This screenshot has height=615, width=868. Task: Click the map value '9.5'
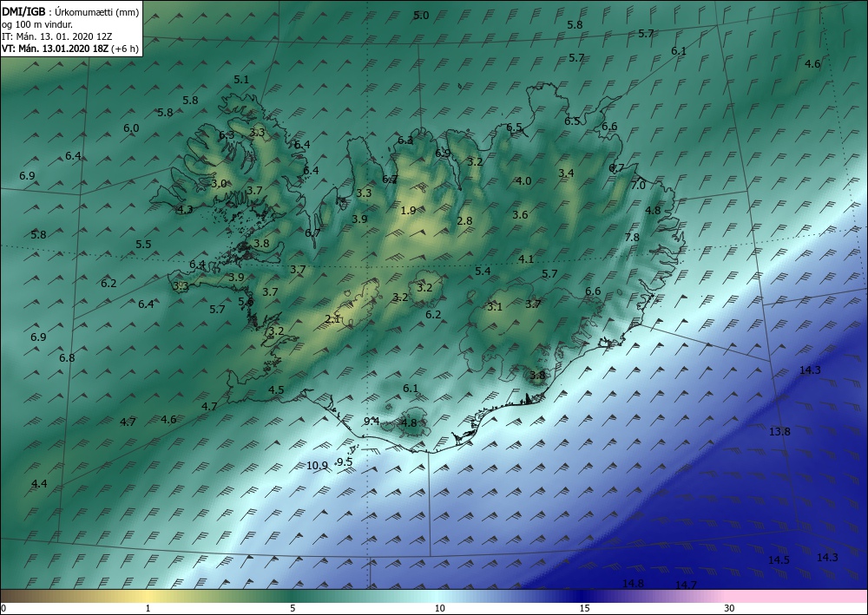(345, 461)
